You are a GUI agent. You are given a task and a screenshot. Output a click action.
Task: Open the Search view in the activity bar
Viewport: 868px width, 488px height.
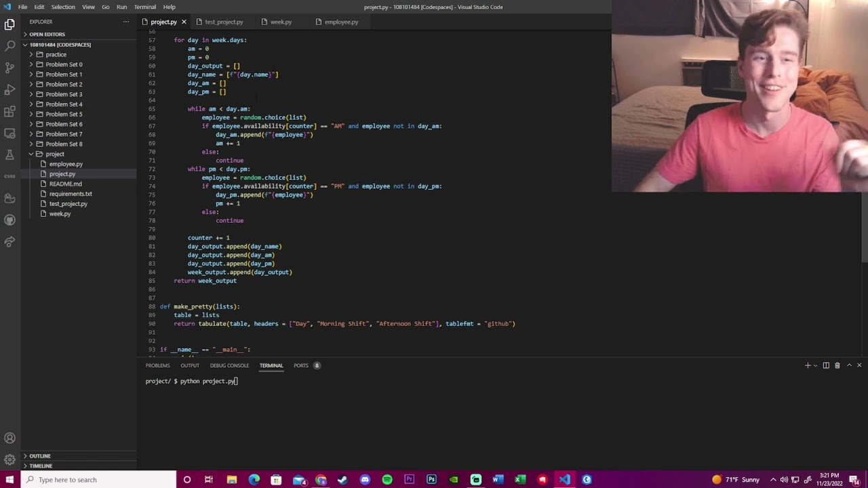pos(9,46)
